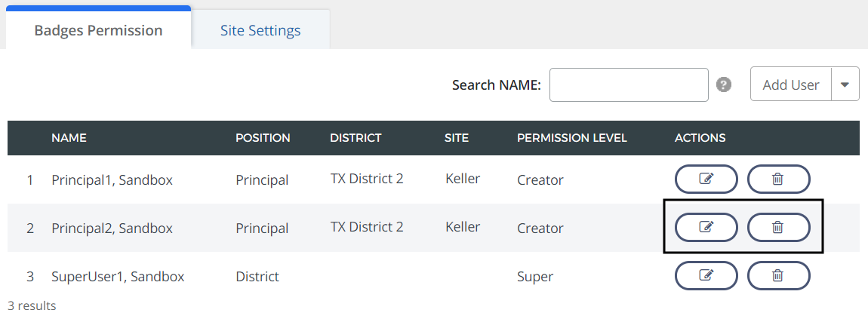Expand the Add User dropdown arrow
This screenshot has height=319, width=868.
(x=845, y=84)
